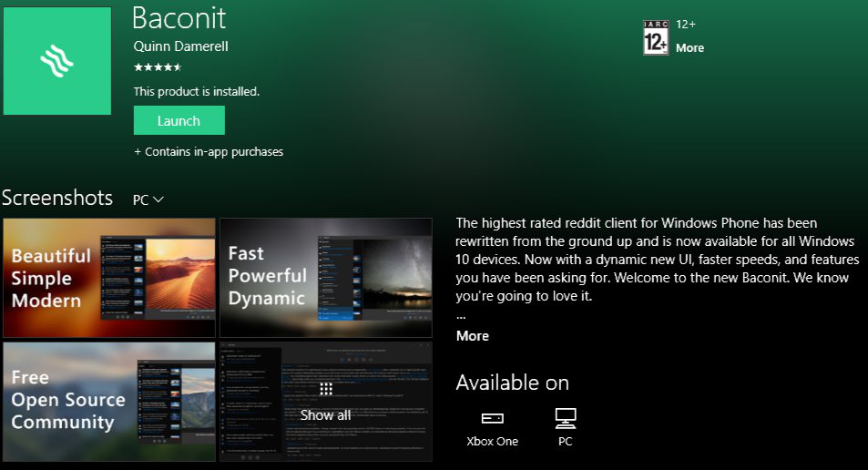
Task: Click the Baconit green app icon
Action: pyautogui.click(x=57, y=61)
